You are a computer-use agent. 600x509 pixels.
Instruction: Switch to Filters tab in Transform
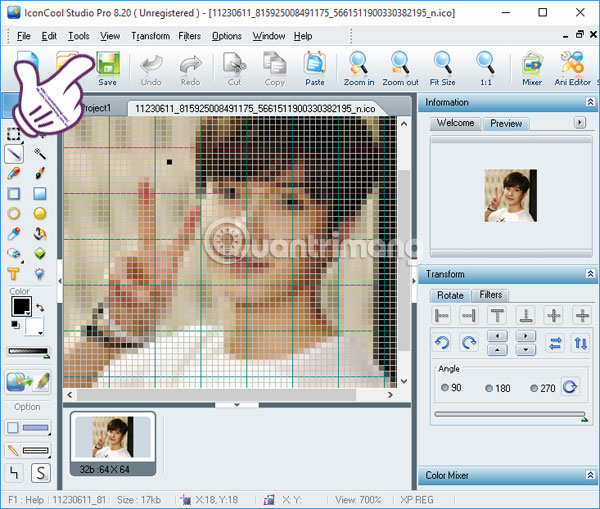pos(491,295)
